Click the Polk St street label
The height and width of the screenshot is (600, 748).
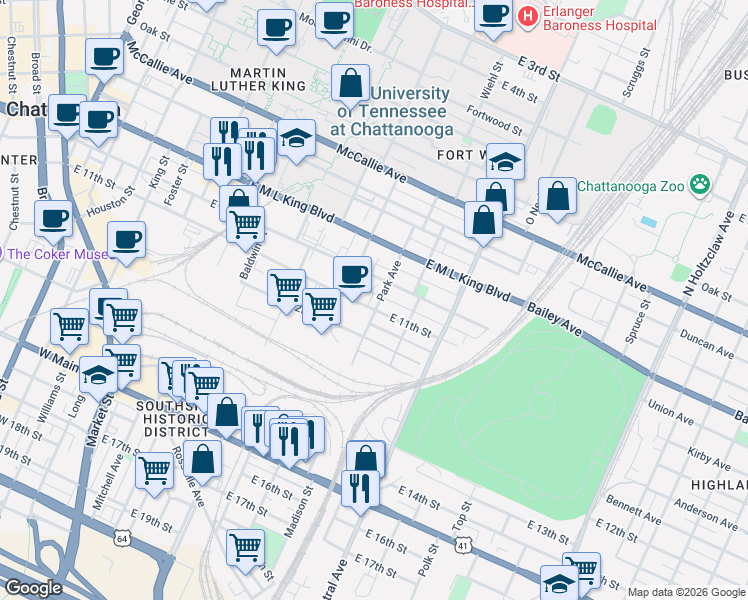(428, 560)
